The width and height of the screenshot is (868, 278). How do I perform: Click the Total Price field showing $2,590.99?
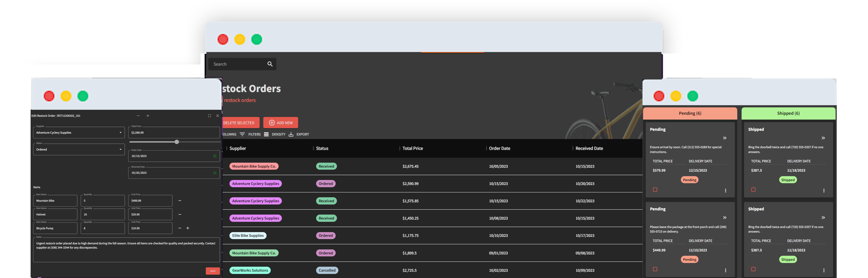pos(174,132)
